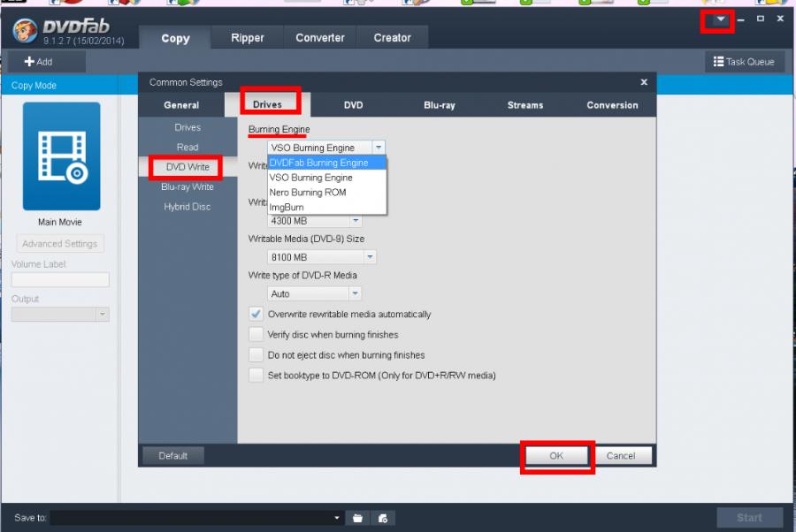
Task: Open the Streams settings tab
Action: (525, 105)
